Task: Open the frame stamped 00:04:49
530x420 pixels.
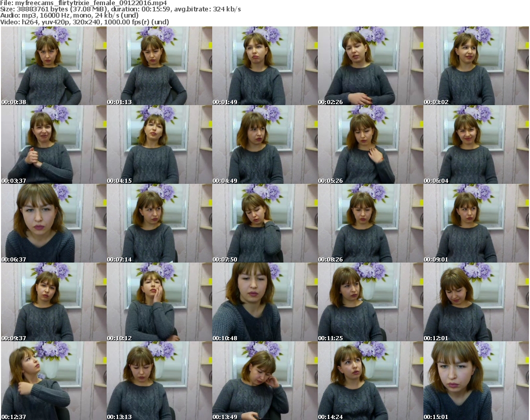Action: point(264,144)
